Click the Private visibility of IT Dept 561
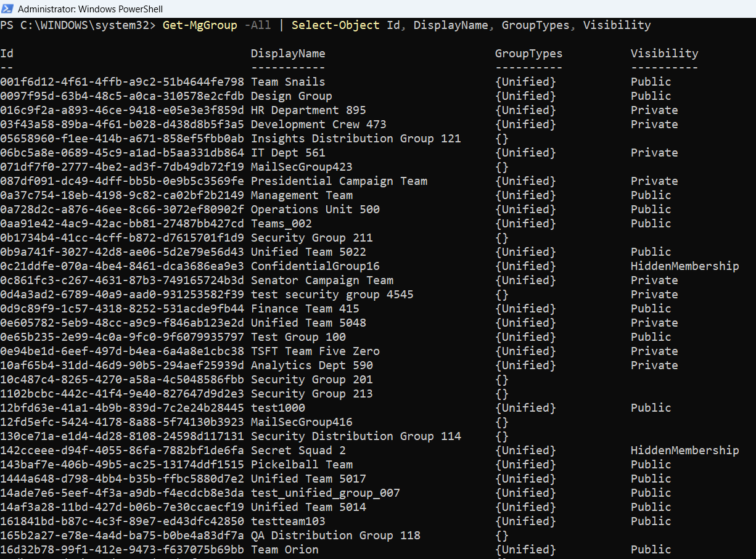Screen dimensions: 756x559 654,153
